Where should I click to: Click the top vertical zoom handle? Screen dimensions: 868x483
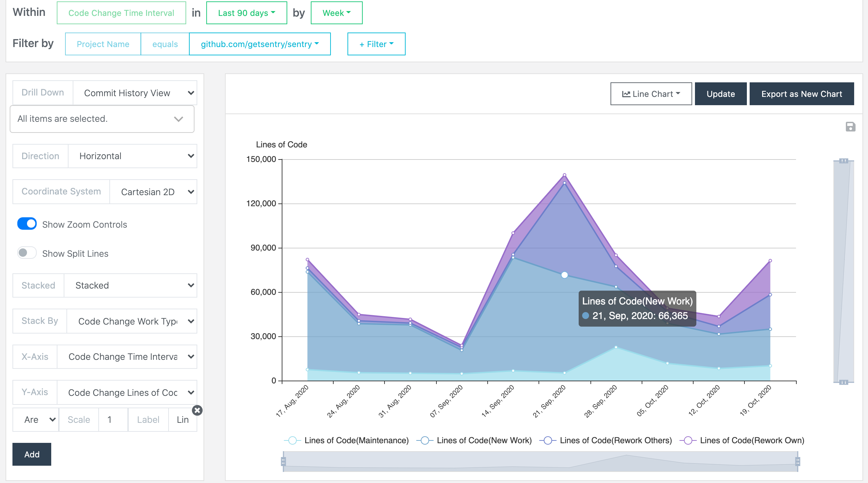(x=844, y=161)
